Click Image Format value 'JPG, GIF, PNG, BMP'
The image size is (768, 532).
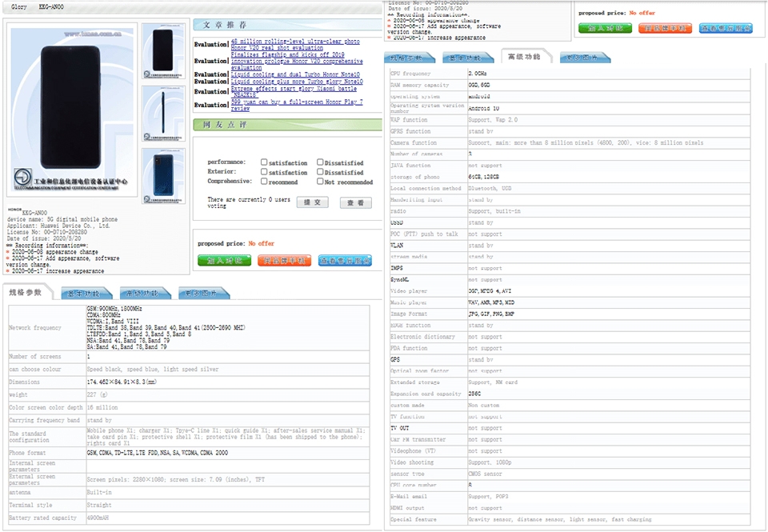tap(491, 314)
